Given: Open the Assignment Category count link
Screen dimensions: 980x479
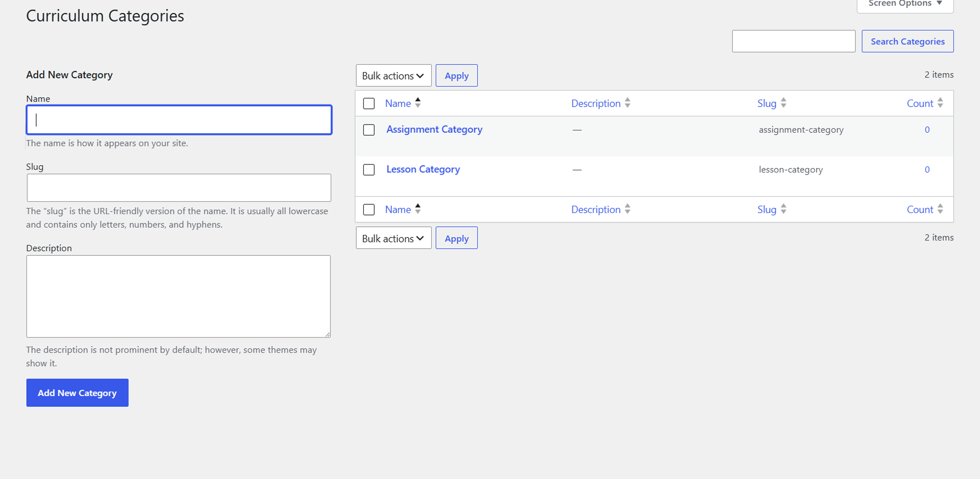Looking at the screenshot, I should [x=927, y=130].
